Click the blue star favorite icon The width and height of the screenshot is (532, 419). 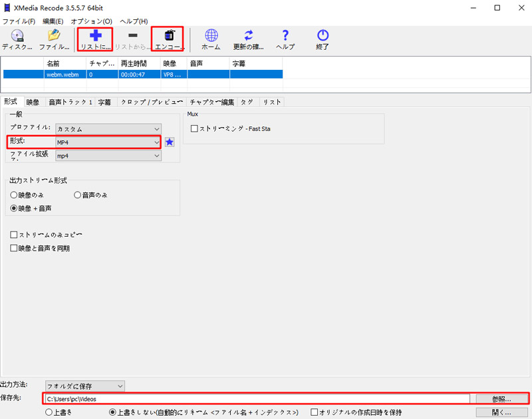(x=170, y=142)
